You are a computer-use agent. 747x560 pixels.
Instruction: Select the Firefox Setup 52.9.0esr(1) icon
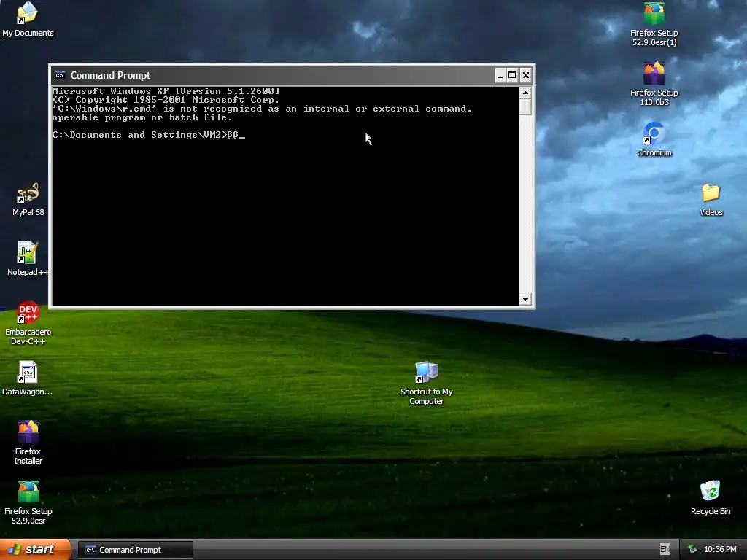pyautogui.click(x=654, y=24)
